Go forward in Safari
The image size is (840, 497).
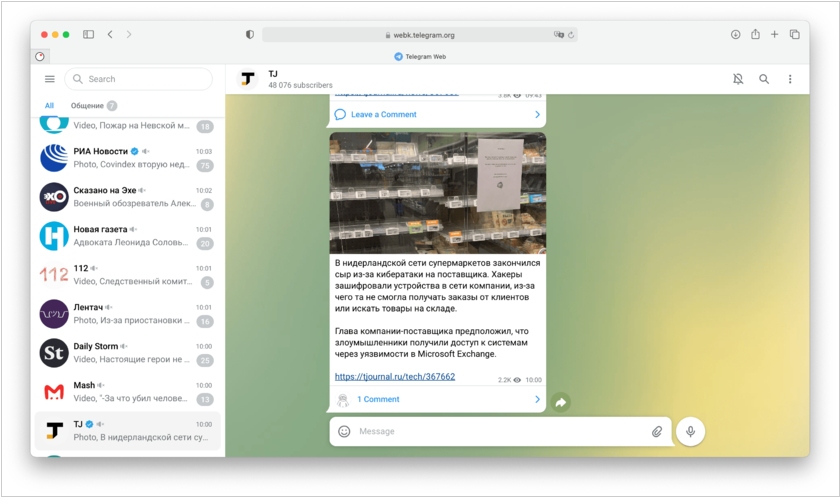pos(129,34)
